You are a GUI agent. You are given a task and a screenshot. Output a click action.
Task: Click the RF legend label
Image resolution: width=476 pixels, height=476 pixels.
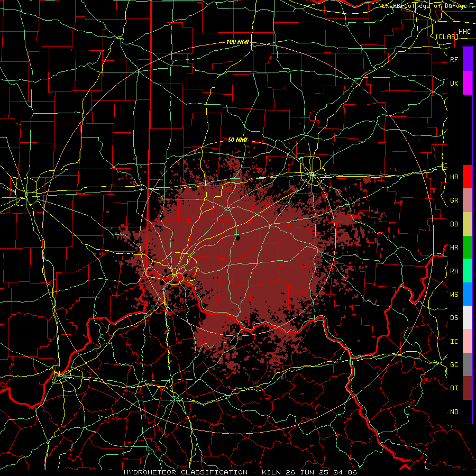(x=454, y=60)
